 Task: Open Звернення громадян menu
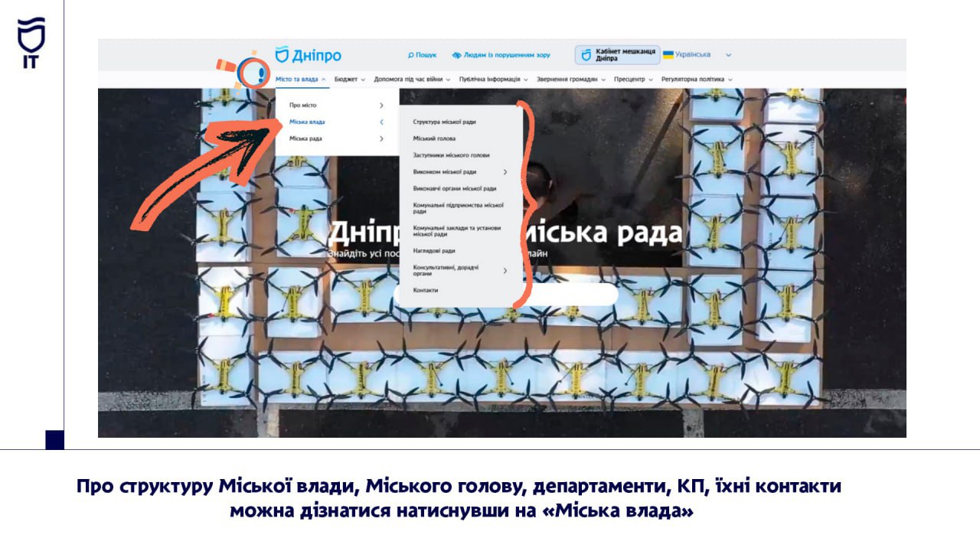point(570,79)
